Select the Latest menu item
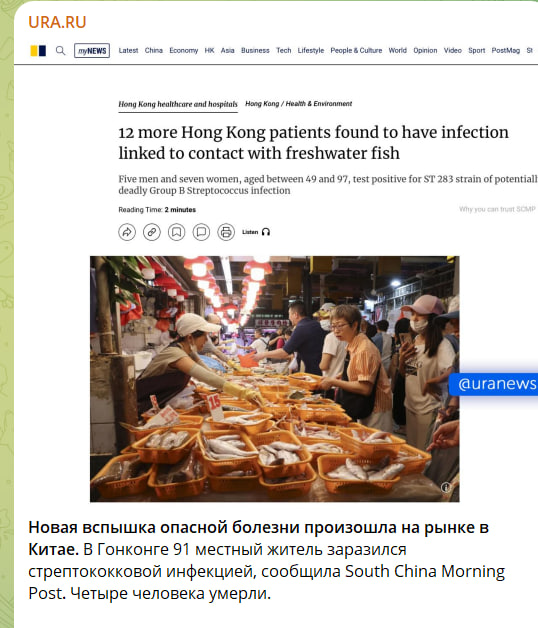Screen dimensions: 538x628 click(x=128, y=50)
